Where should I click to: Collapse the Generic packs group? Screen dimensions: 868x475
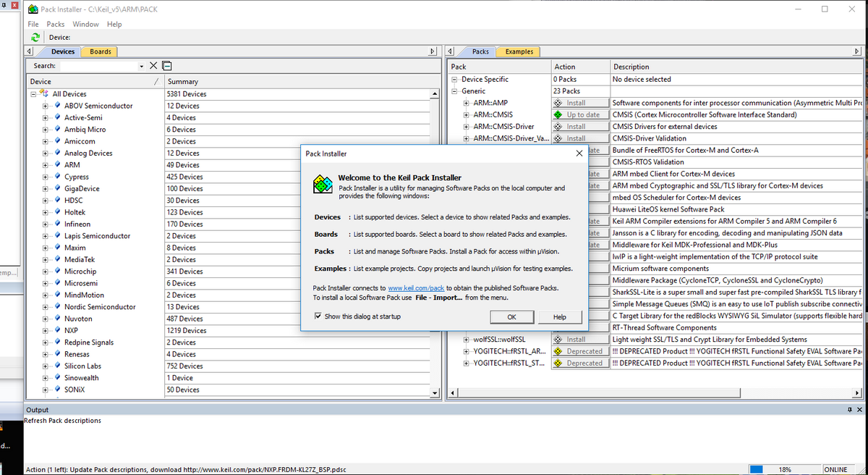pos(455,91)
